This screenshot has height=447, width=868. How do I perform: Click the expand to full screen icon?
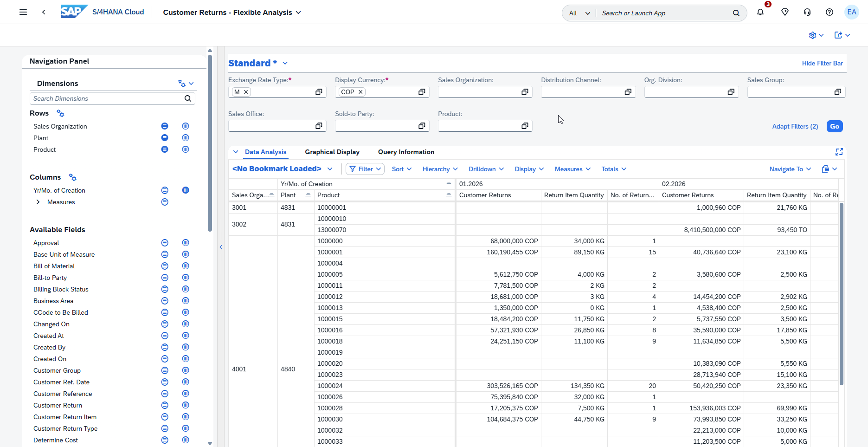coord(839,152)
